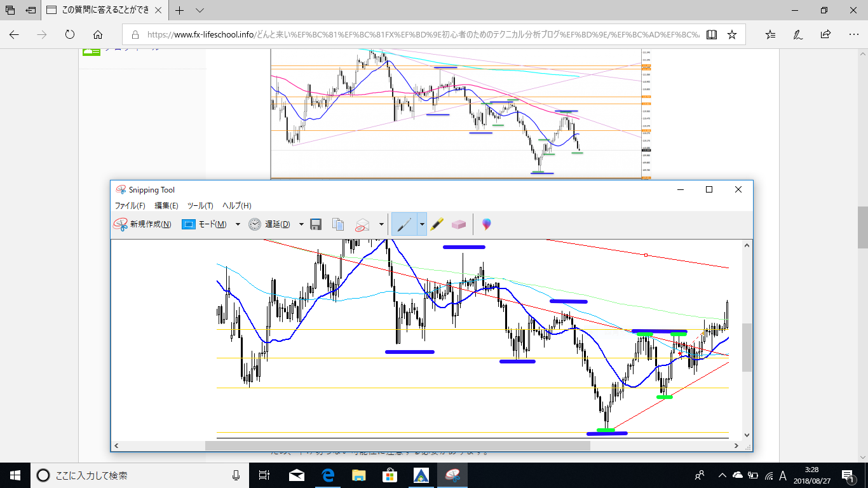
Task: Show hidden system tray icons
Action: pos(722,475)
